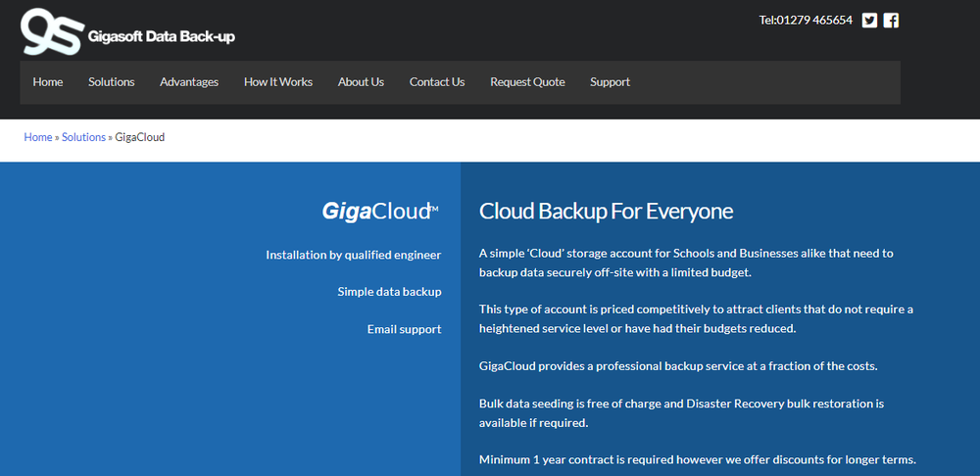Screen dimensions: 980x476
Task: Click the Gigasoft Data Back-up title text
Action: (x=162, y=37)
